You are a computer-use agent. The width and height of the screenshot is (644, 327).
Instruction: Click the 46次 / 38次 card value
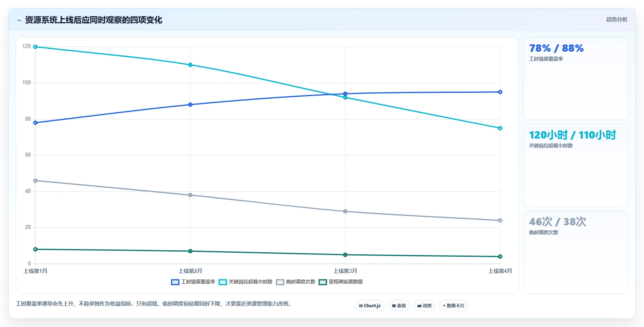557,222
